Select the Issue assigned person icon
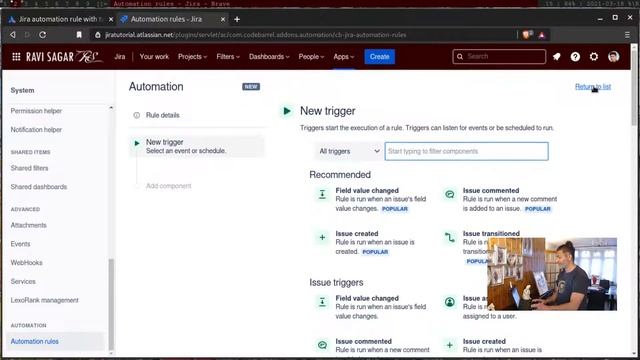The height and width of the screenshot is (360, 640). [x=449, y=302]
